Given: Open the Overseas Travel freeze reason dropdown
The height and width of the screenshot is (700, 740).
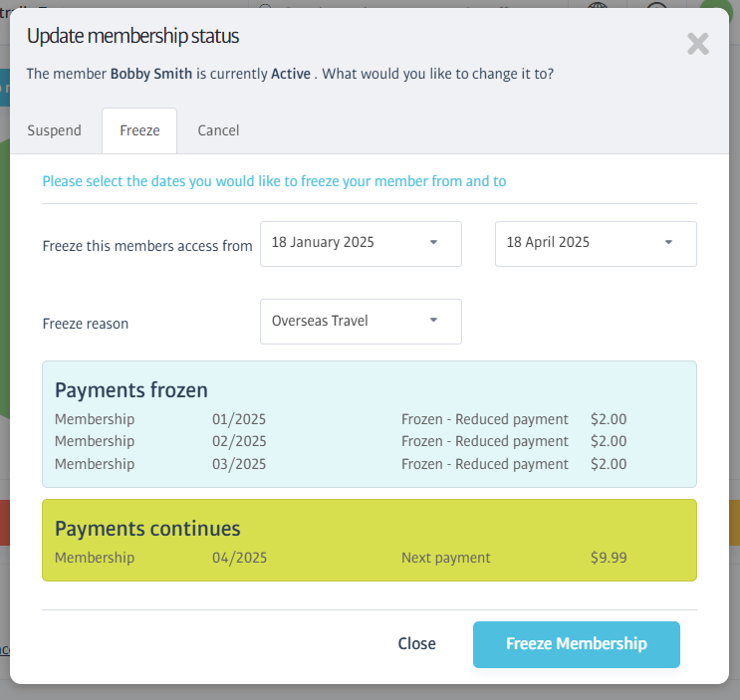Looking at the screenshot, I should (x=361, y=322).
